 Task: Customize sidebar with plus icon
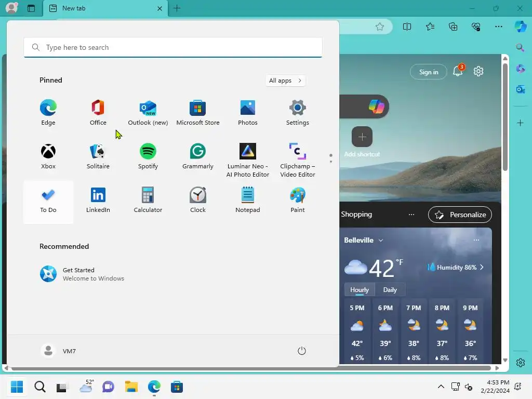520,123
